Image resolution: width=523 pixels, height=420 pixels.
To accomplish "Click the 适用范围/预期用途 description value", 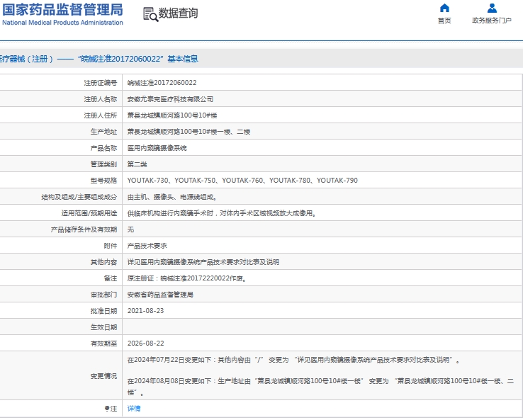I will 222,213.
